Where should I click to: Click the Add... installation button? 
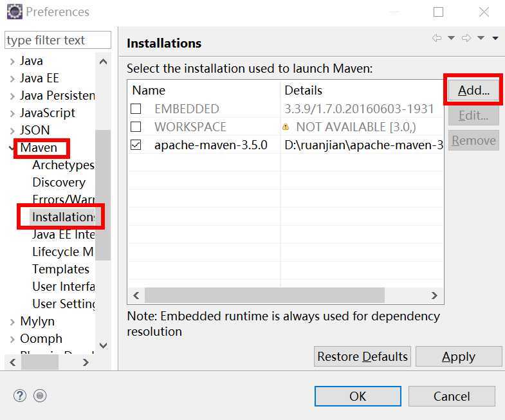[x=473, y=90]
